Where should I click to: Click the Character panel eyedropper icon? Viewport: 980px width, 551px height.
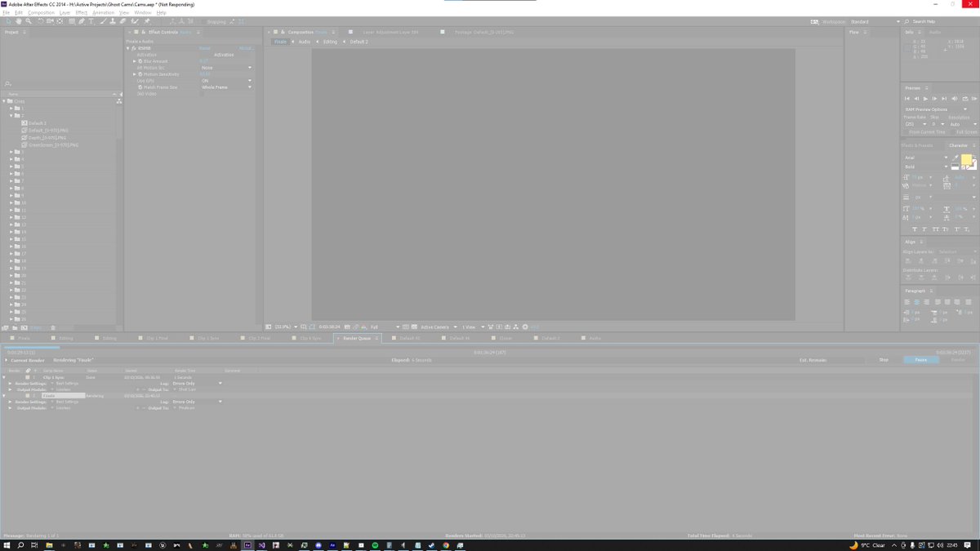click(x=956, y=158)
